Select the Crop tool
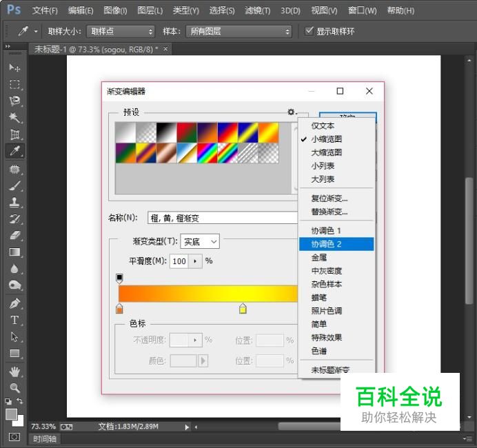This screenshot has width=477, height=448. point(14,134)
